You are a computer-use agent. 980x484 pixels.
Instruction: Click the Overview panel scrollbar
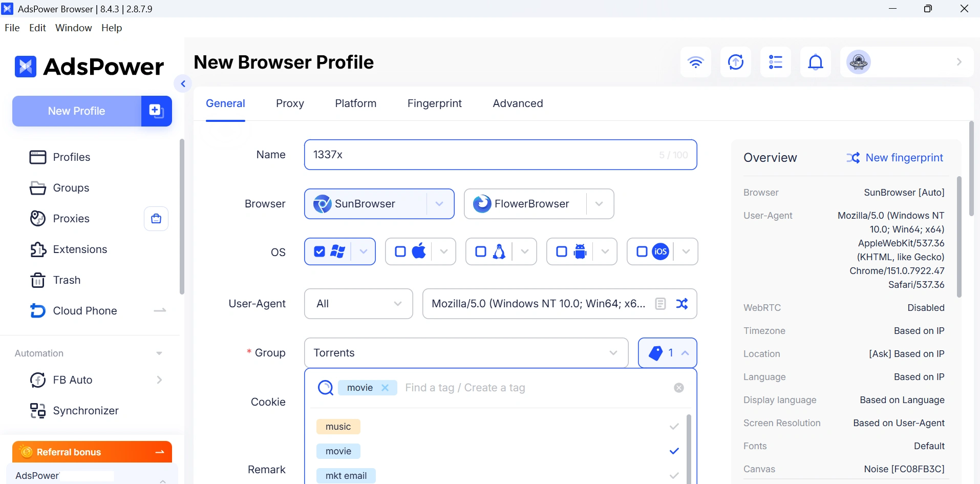click(959, 237)
